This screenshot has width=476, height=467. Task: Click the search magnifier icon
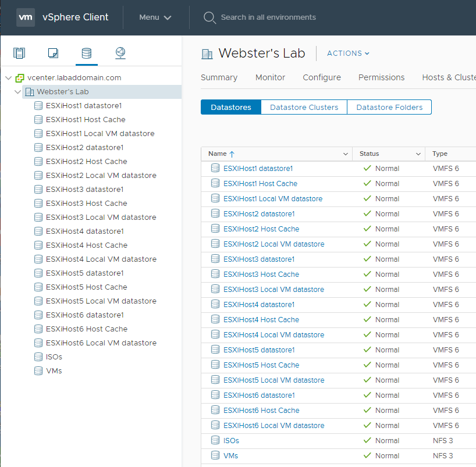(x=209, y=17)
